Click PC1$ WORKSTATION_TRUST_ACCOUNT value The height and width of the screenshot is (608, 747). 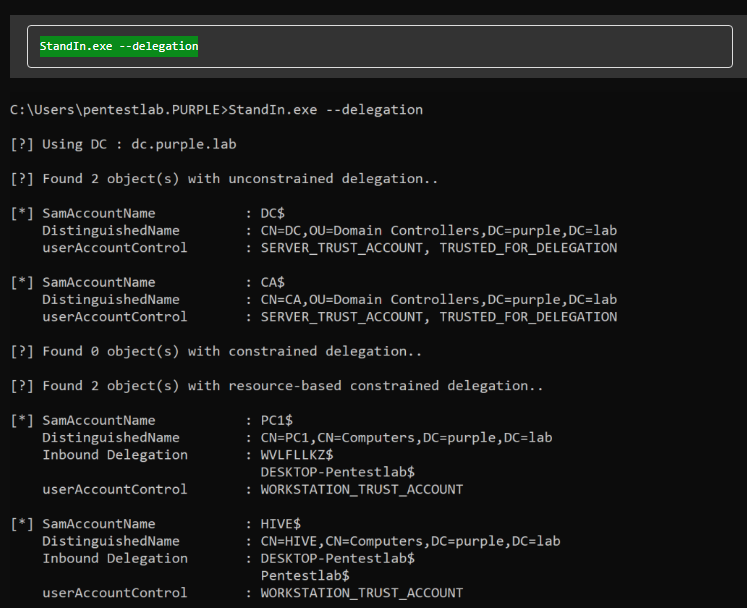[362, 489]
